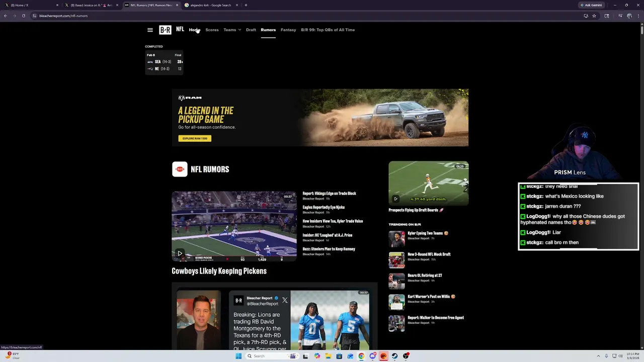This screenshot has width=644, height=362.
Task: Open Insider: HC 'Laughed' at A.J. Price
Action: point(327,235)
